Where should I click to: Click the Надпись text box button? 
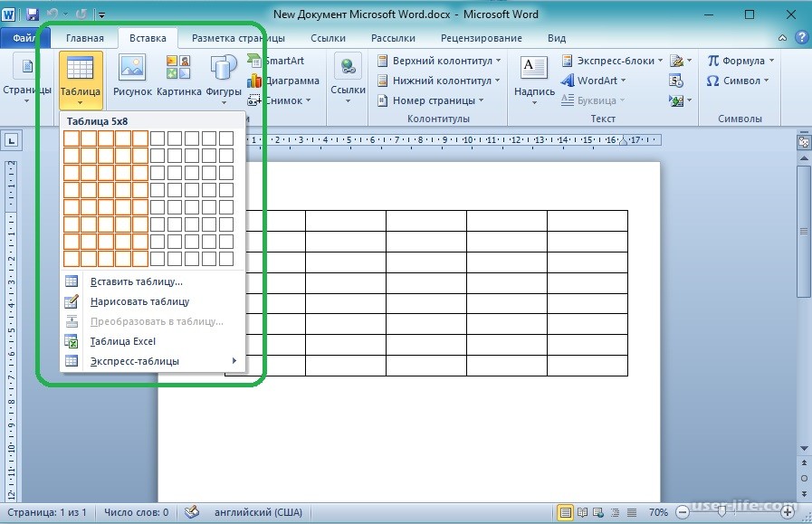[534, 80]
